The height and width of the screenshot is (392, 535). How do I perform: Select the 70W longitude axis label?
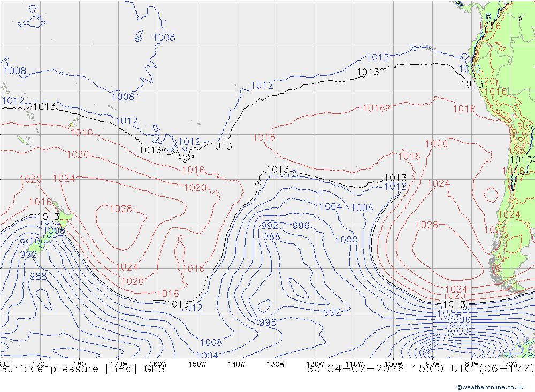[511, 364]
